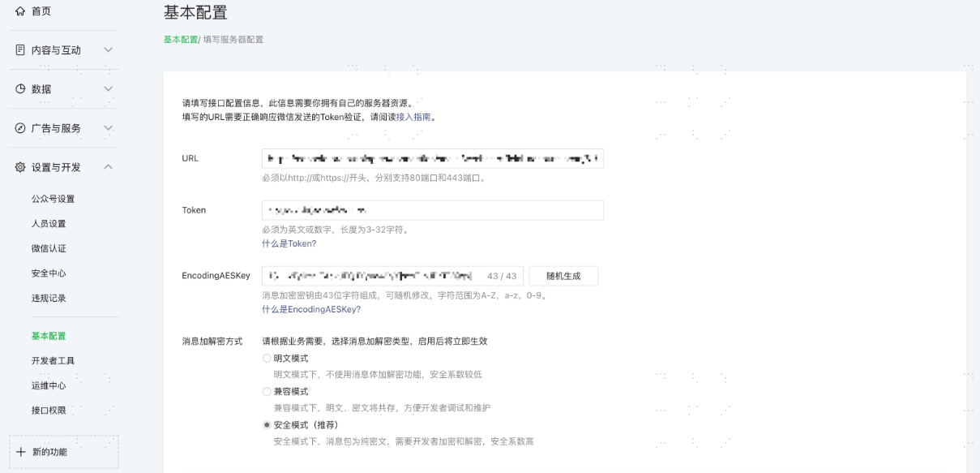Click the 43 / 43 character counter
980x473 pixels.
[502, 276]
